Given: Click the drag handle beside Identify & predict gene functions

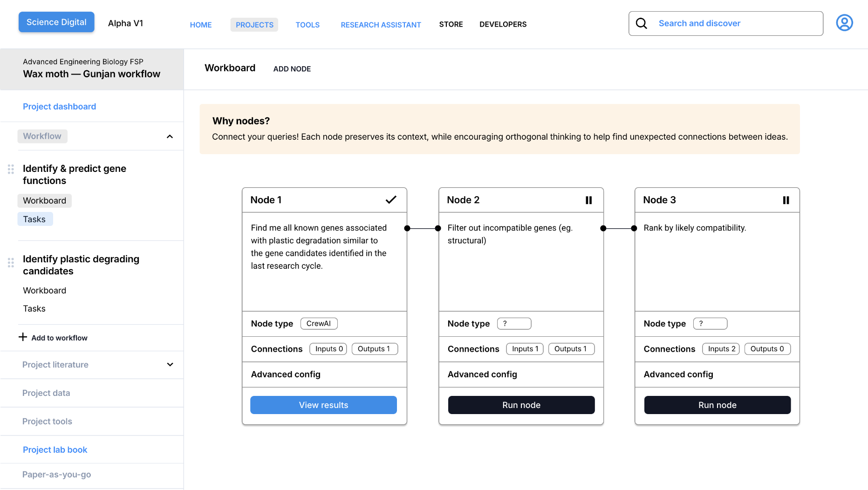Looking at the screenshot, I should (11, 170).
